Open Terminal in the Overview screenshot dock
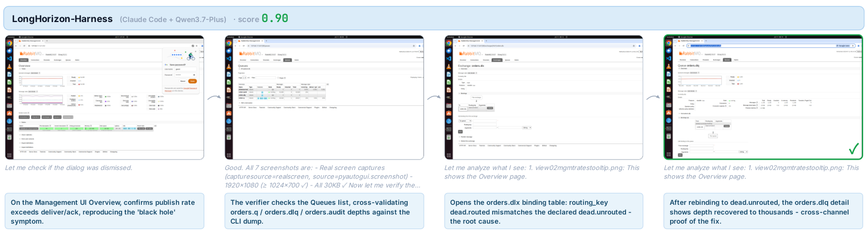This screenshot has height=236, width=868. point(9,128)
